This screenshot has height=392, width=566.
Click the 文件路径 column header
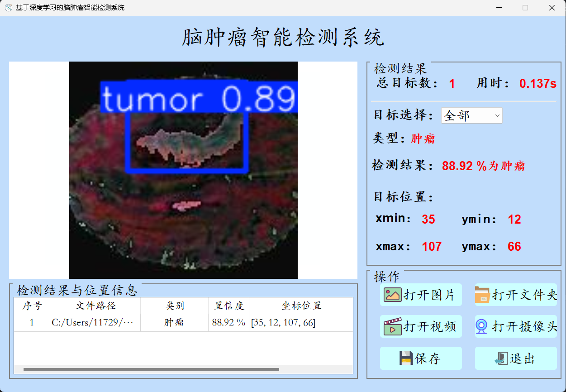pos(95,306)
